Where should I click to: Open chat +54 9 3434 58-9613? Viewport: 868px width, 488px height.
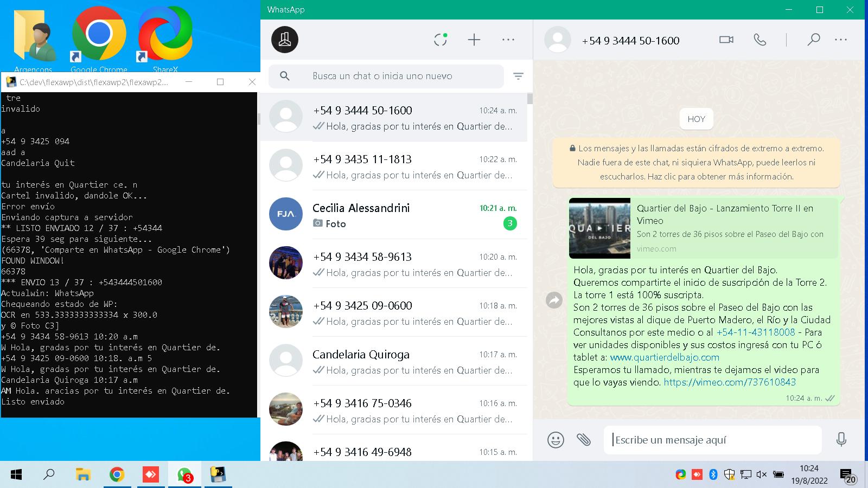pos(394,264)
